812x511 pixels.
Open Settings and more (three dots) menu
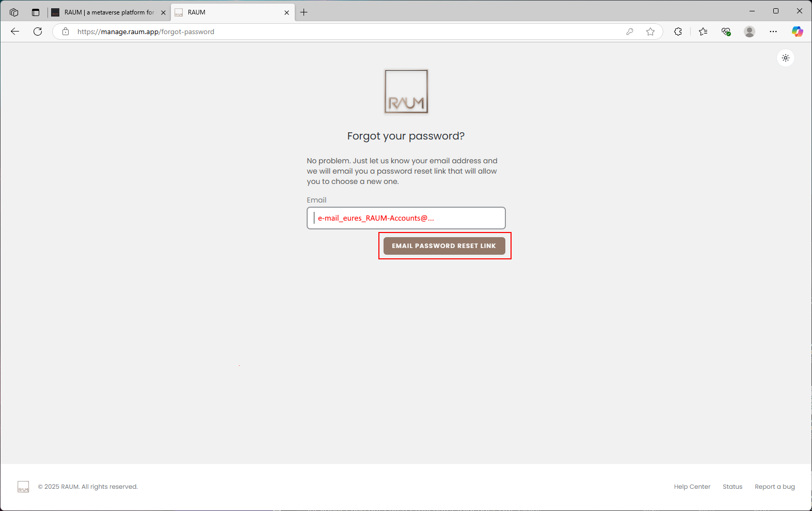(x=773, y=32)
